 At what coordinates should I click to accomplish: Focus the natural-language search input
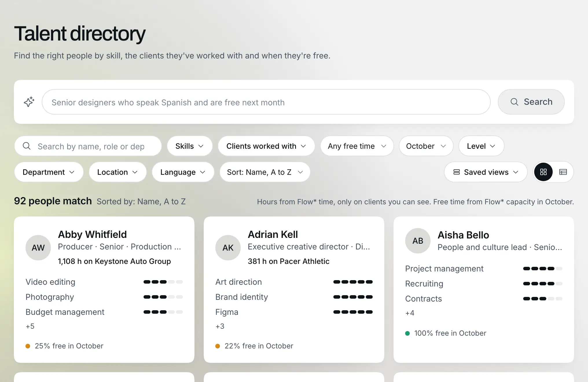point(266,102)
